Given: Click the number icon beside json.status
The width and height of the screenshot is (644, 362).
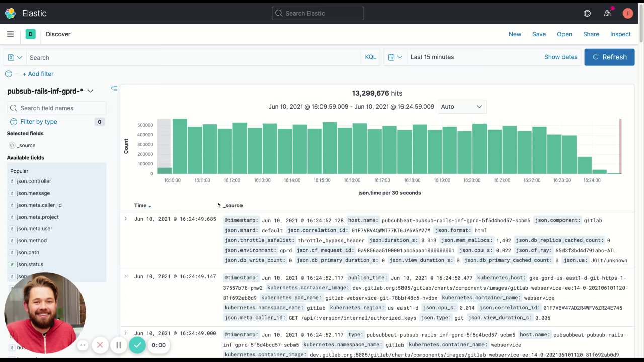Looking at the screenshot, I should pos(12,264).
